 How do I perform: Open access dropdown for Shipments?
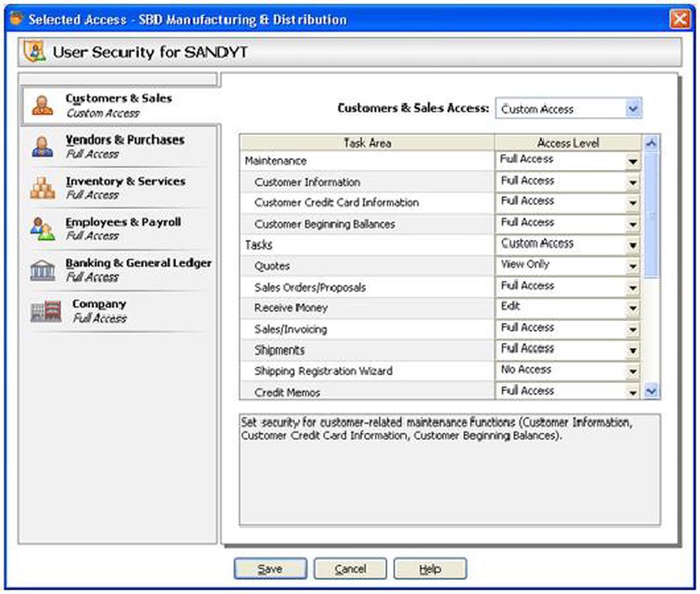pyautogui.click(x=633, y=351)
